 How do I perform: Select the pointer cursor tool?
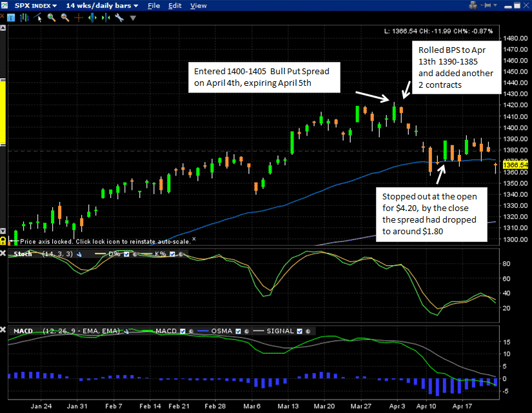[x=37, y=17]
